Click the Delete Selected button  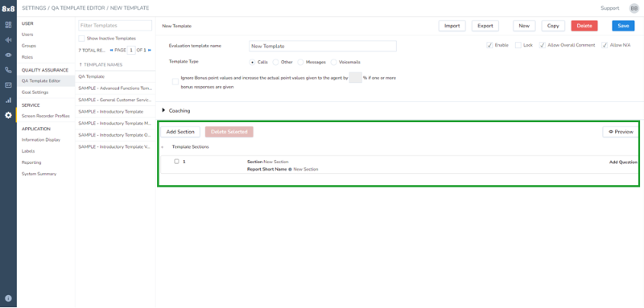coord(229,132)
